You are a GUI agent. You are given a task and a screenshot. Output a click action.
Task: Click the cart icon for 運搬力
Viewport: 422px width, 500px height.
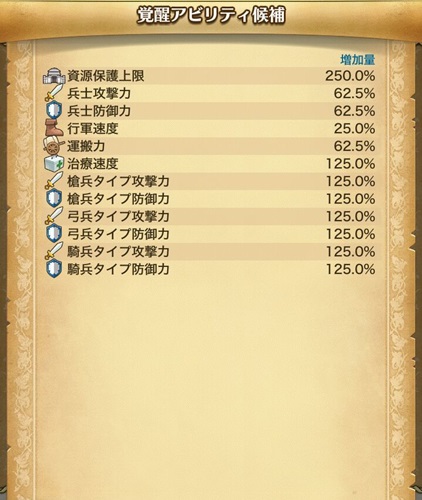point(54,146)
